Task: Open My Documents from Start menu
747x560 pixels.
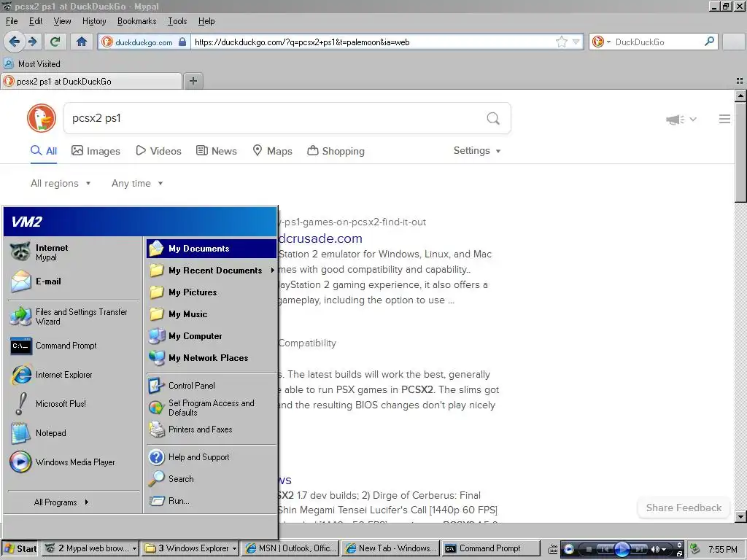Action: (x=212, y=248)
